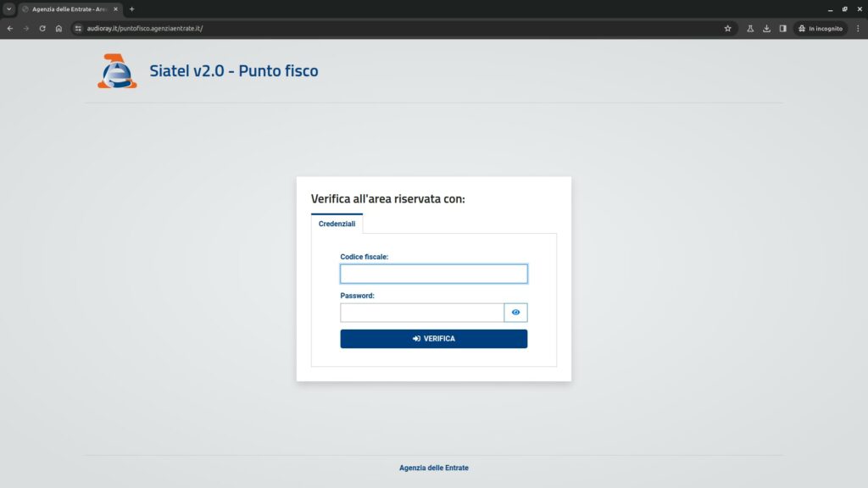Toggle the browser side panel
This screenshot has height=488, width=868.
point(782,28)
